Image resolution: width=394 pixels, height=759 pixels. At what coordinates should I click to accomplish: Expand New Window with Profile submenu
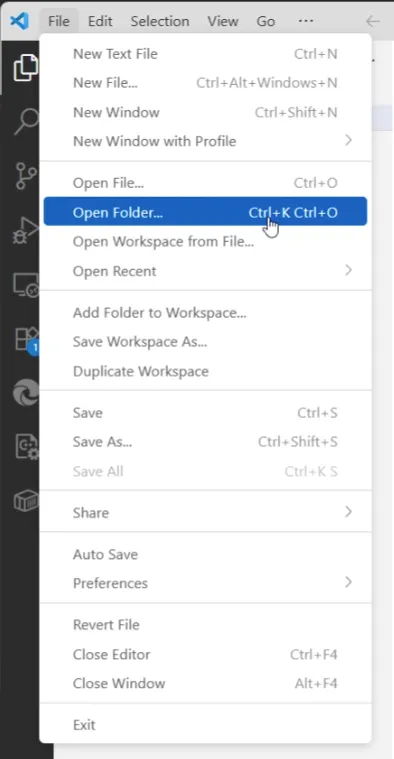(205, 141)
